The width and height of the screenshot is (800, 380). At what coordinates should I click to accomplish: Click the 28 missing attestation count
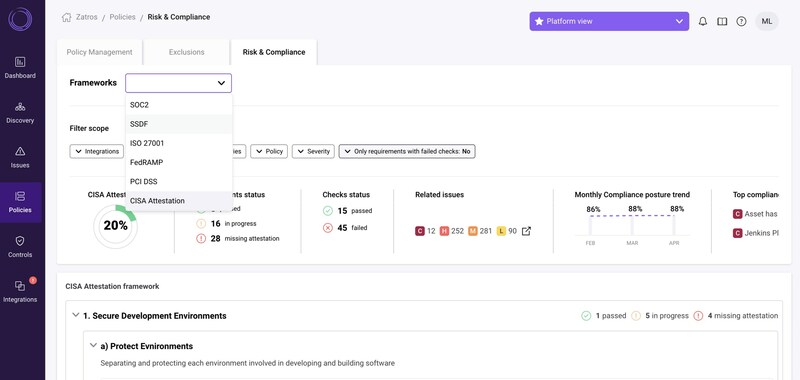tap(216, 238)
